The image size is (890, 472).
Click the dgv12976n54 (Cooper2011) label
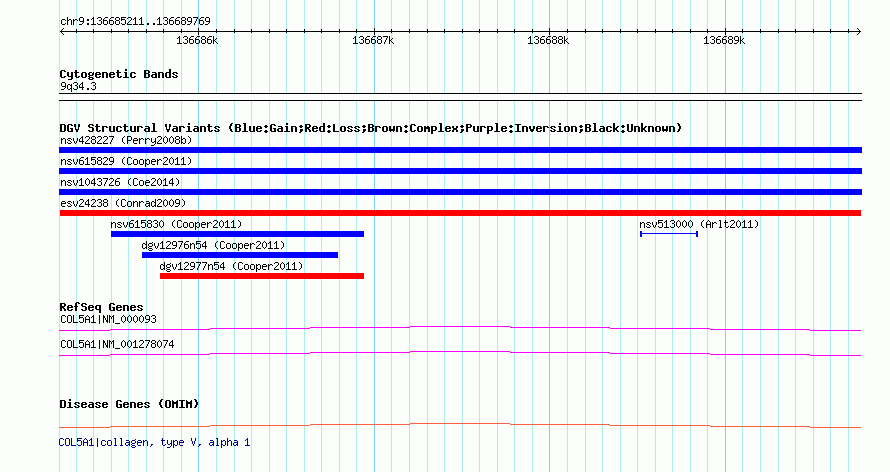(213, 245)
